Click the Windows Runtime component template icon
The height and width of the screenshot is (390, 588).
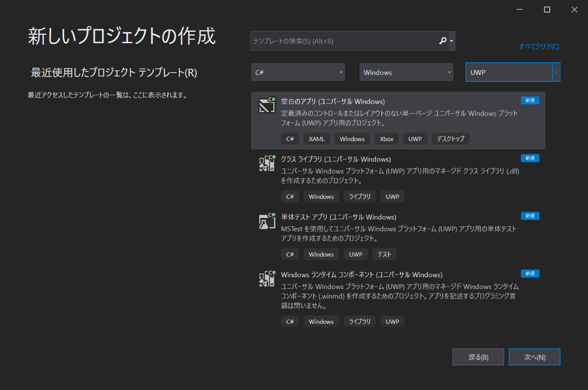[x=267, y=278]
